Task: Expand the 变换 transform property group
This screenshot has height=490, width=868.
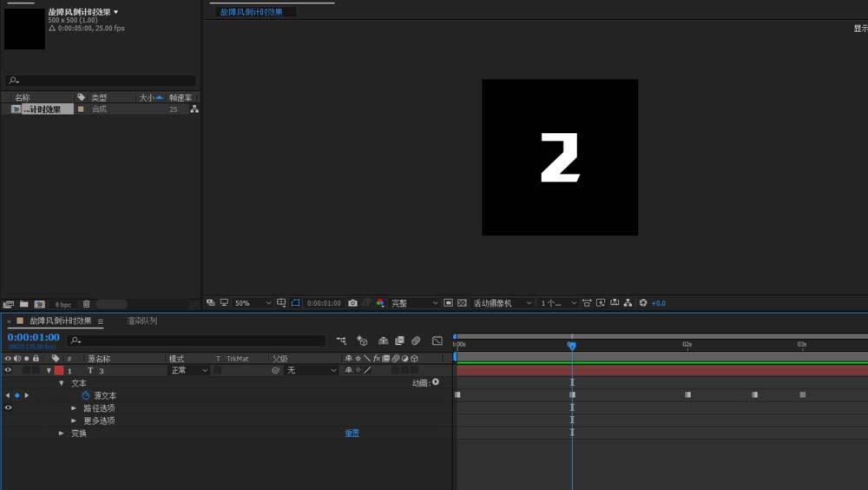Action: [61, 433]
